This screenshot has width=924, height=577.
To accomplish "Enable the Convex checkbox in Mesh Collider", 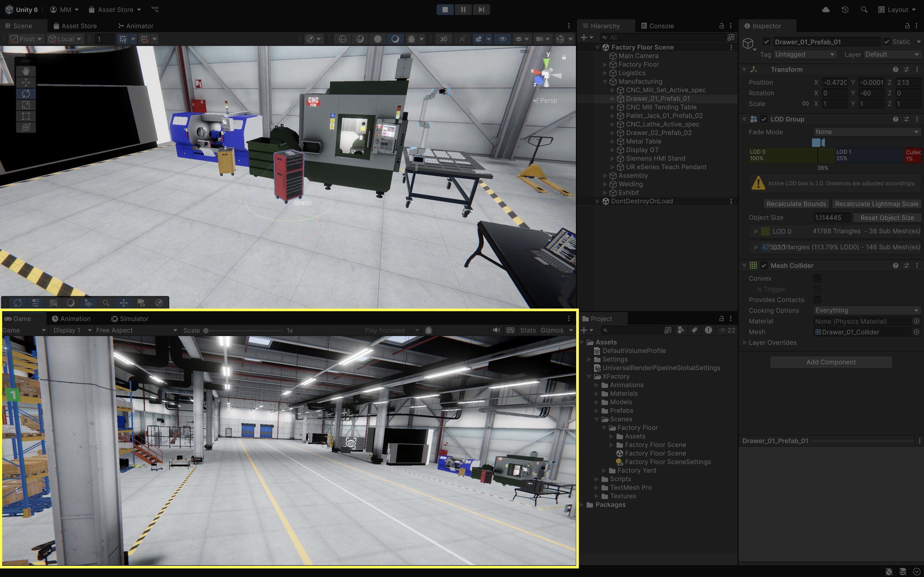I will 817,278.
